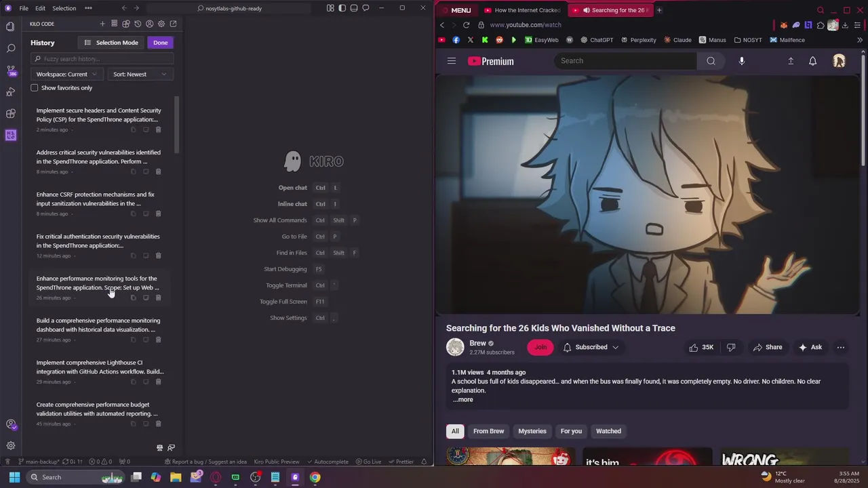Expand the description with '...more'
The width and height of the screenshot is (868, 488).
point(463,399)
